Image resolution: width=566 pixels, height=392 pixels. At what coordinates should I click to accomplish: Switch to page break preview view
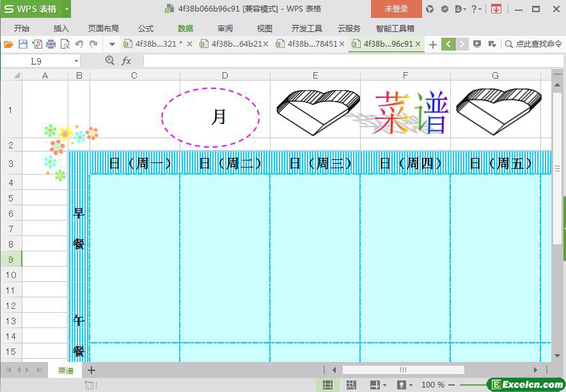(x=351, y=385)
